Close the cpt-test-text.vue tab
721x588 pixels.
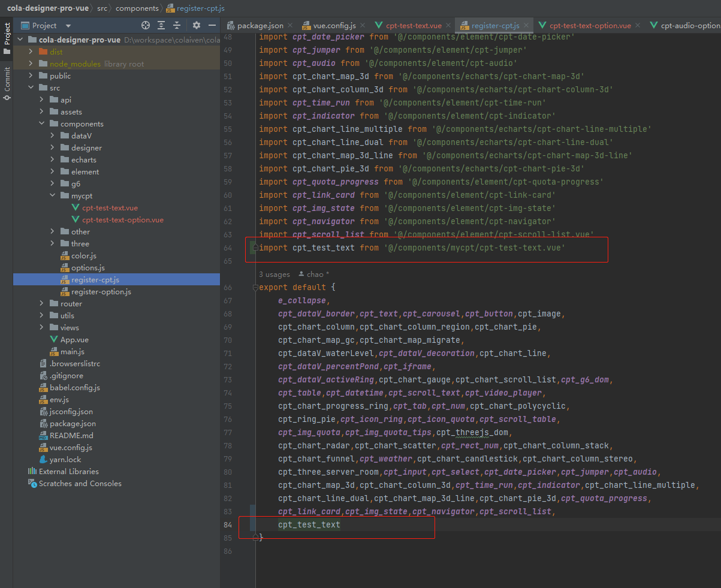pyautogui.click(x=448, y=25)
